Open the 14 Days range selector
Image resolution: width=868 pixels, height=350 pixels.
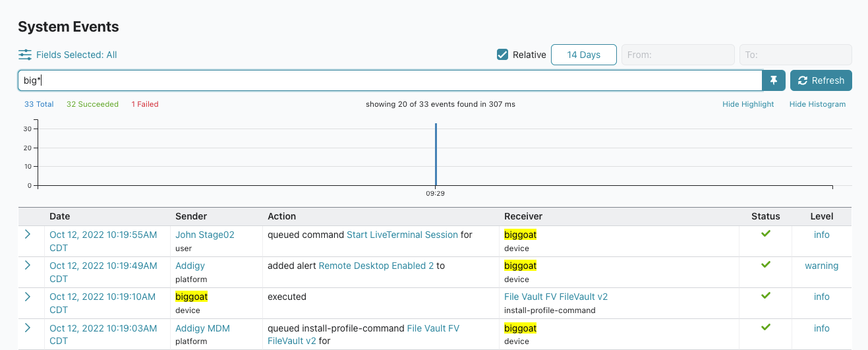point(584,55)
